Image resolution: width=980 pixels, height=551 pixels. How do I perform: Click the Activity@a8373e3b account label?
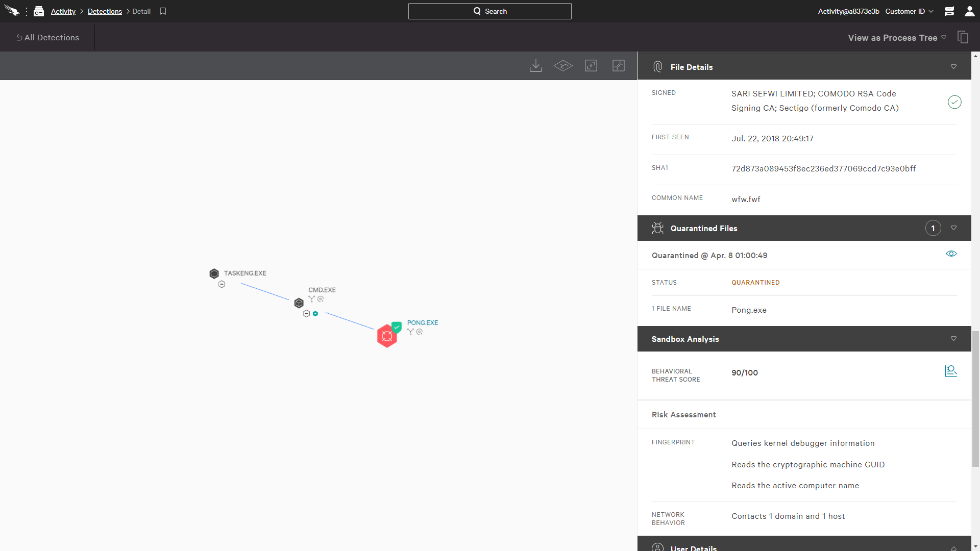(848, 11)
